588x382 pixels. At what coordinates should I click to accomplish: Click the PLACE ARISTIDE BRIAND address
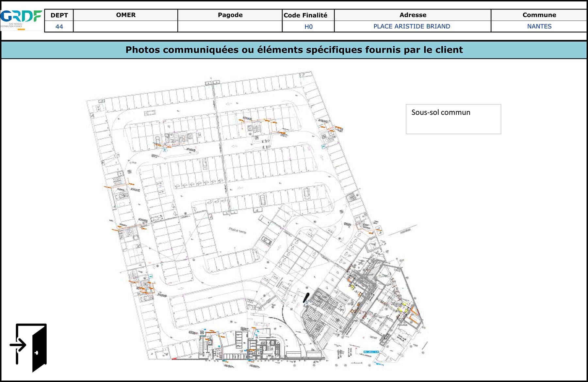pyautogui.click(x=412, y=26)
